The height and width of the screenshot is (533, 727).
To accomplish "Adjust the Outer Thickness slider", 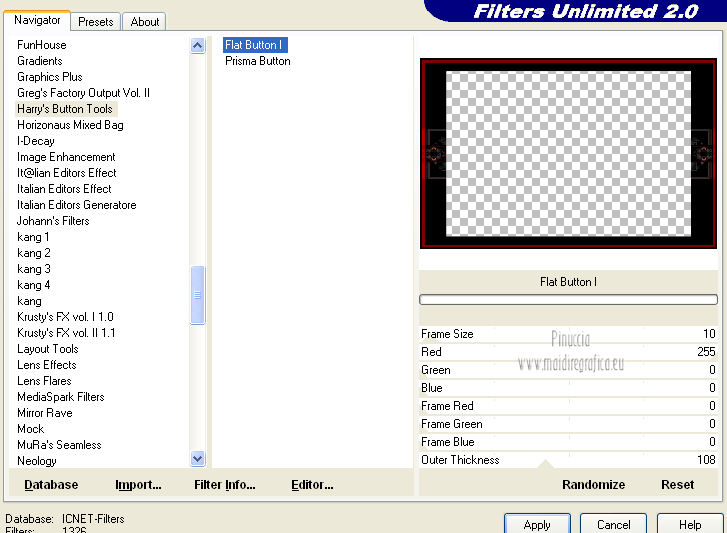I will (x=568, y=460).
